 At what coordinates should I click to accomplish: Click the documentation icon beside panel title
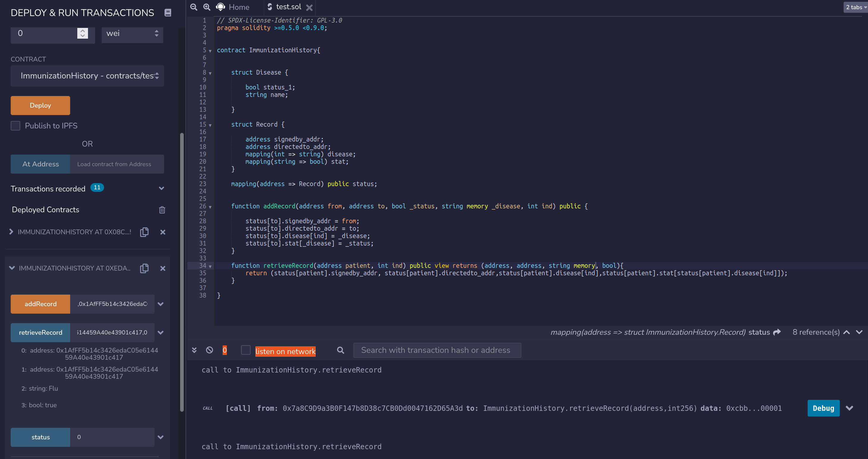(167, 13)
